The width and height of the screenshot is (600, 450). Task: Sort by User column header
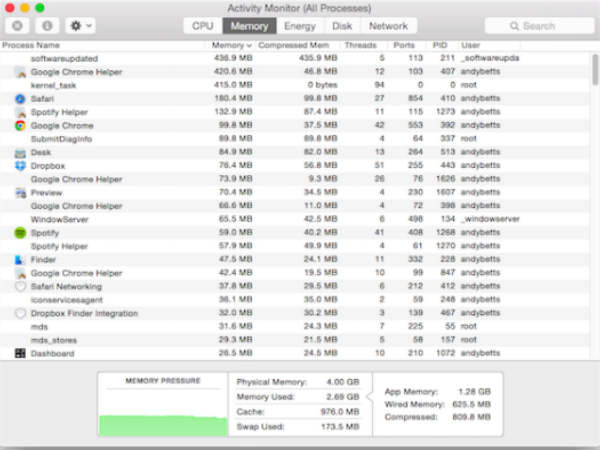pyautogui.click(x=470, y=45)
